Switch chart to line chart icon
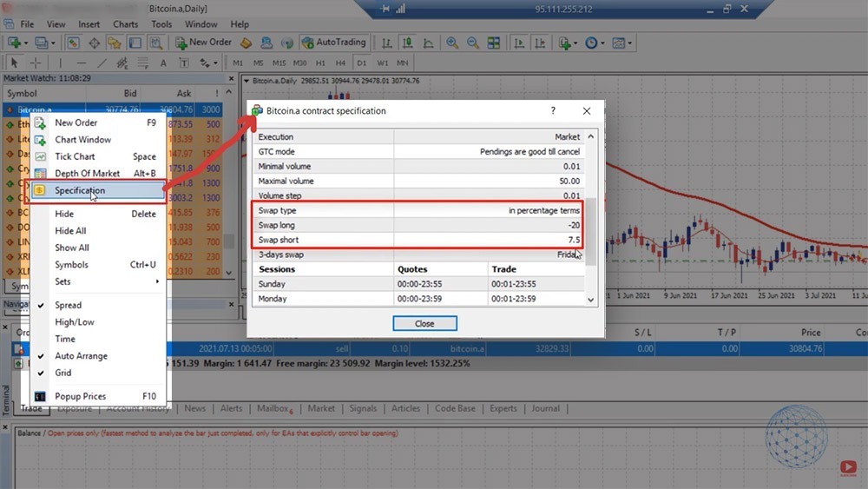 tap(428, 43)
